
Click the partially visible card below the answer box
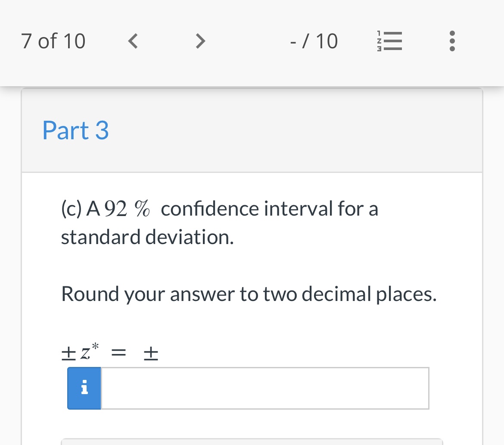[252, 442]
